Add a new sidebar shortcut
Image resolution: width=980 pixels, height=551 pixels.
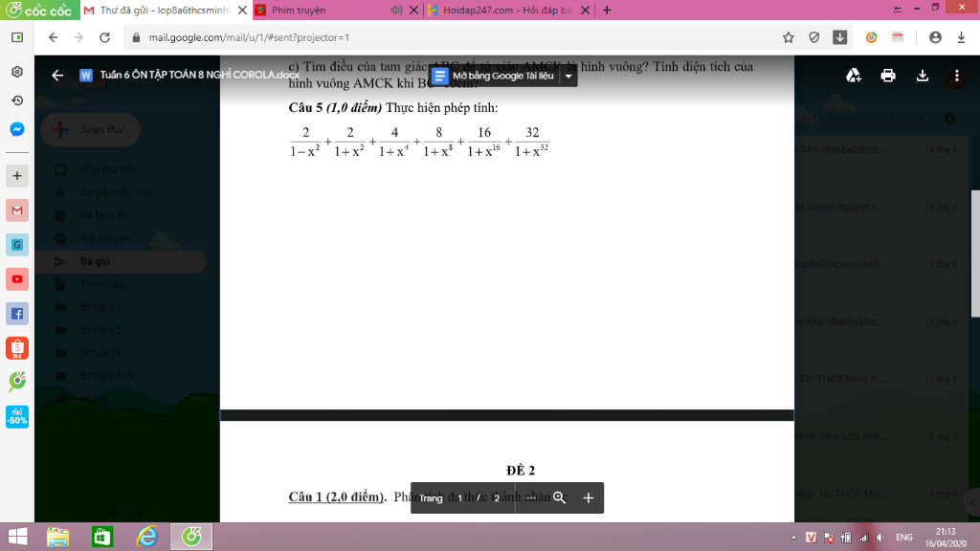[x=17, y=176]
